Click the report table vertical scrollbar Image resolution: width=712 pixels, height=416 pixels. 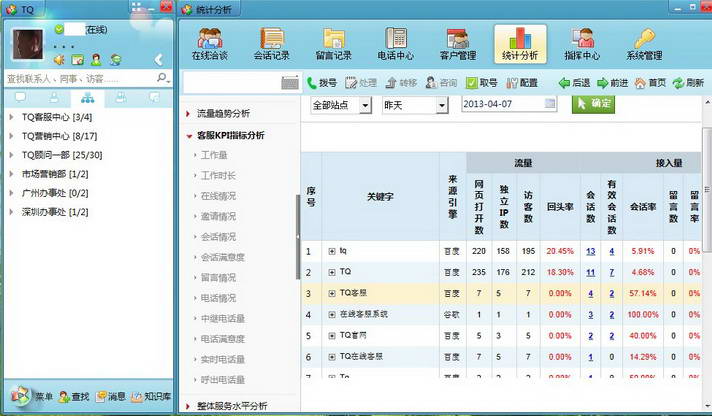click(x=707, y=190)
